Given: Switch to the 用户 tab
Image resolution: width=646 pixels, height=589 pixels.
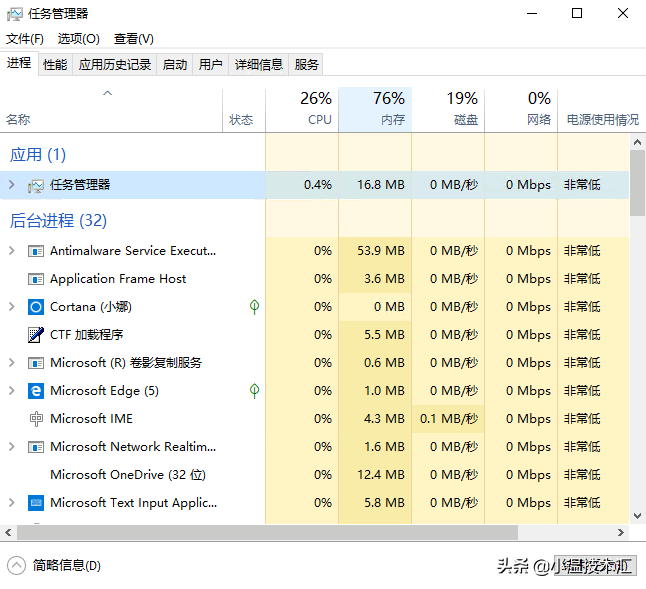Looking at the screenshot, I should coord(211,65).
